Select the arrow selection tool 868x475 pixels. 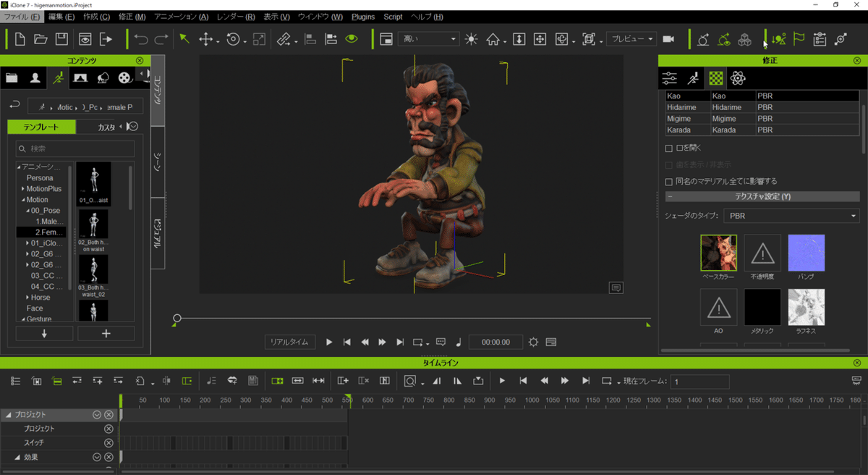click(x=184, y=39)
